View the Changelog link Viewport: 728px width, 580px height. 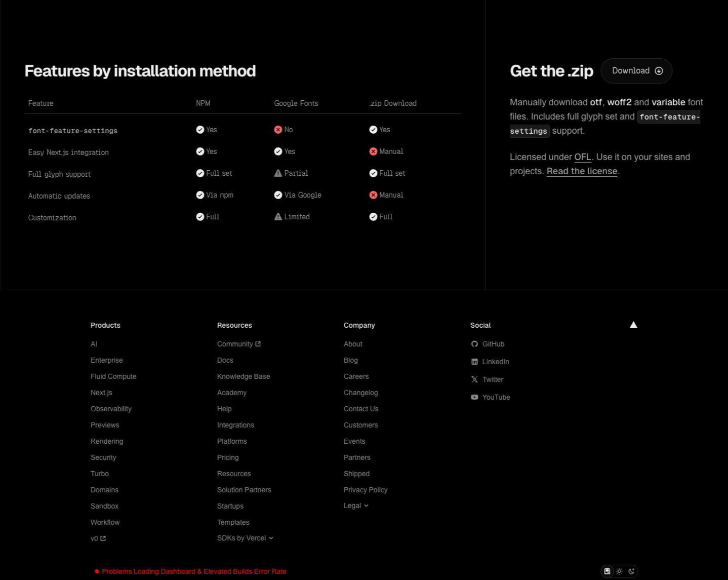point(361,393)
